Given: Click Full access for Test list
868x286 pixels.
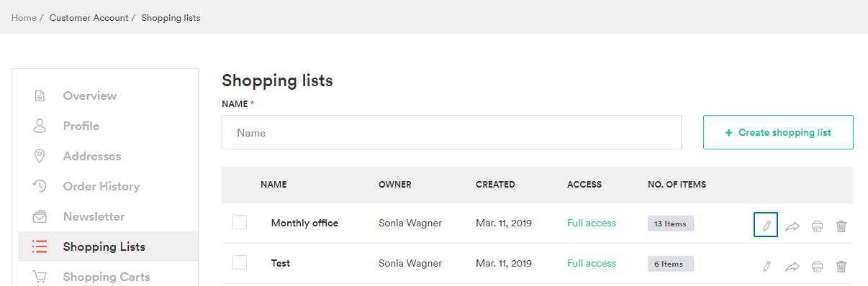Looking at the screenshot, I should pyautogui.click(x=592, y=263).
